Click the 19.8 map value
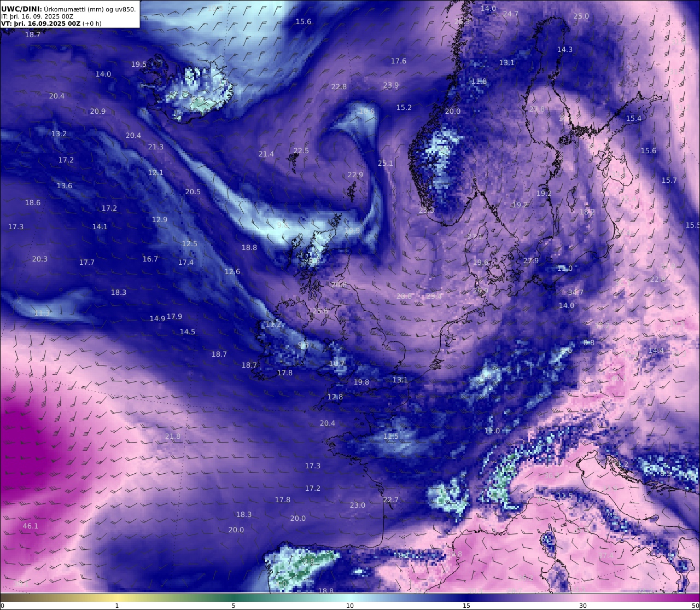The width and height of the screenshot is (700, 610). point(361,382)
